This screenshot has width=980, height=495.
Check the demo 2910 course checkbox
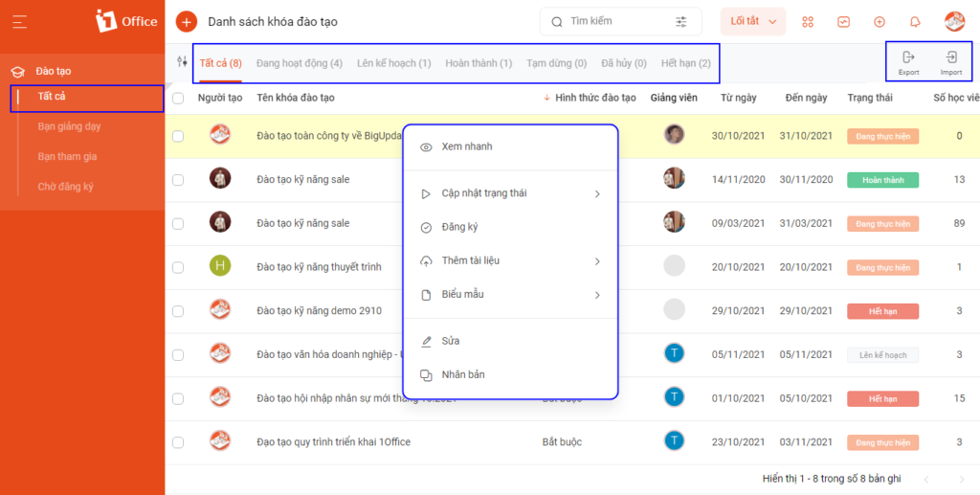click(178, 311)
